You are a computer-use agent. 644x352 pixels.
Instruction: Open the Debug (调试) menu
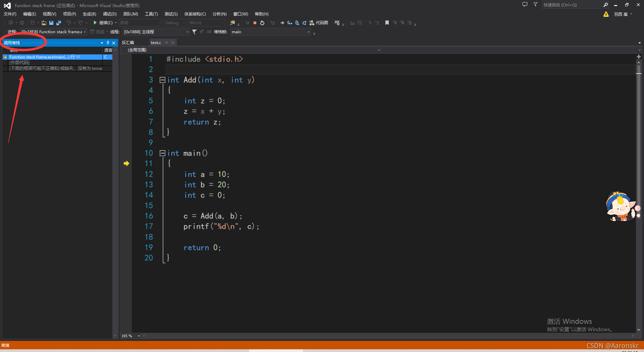[x=110, y=14]
